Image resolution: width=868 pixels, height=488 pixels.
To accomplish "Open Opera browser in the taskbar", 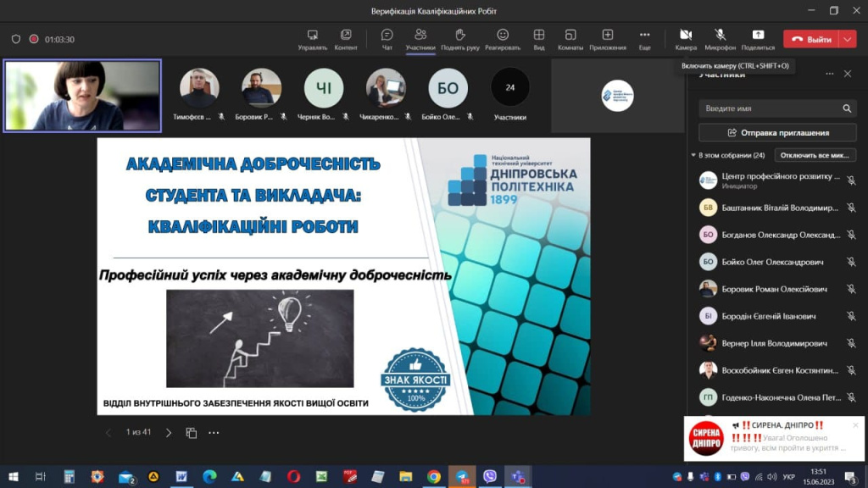I will pos(293,476).
